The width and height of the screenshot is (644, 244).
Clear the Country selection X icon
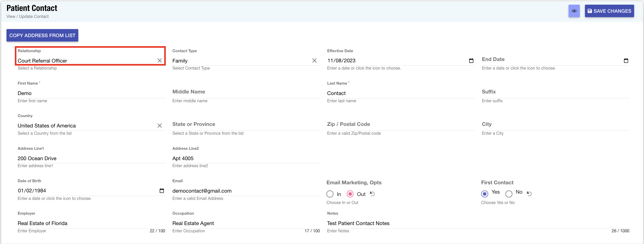[160, 126]
